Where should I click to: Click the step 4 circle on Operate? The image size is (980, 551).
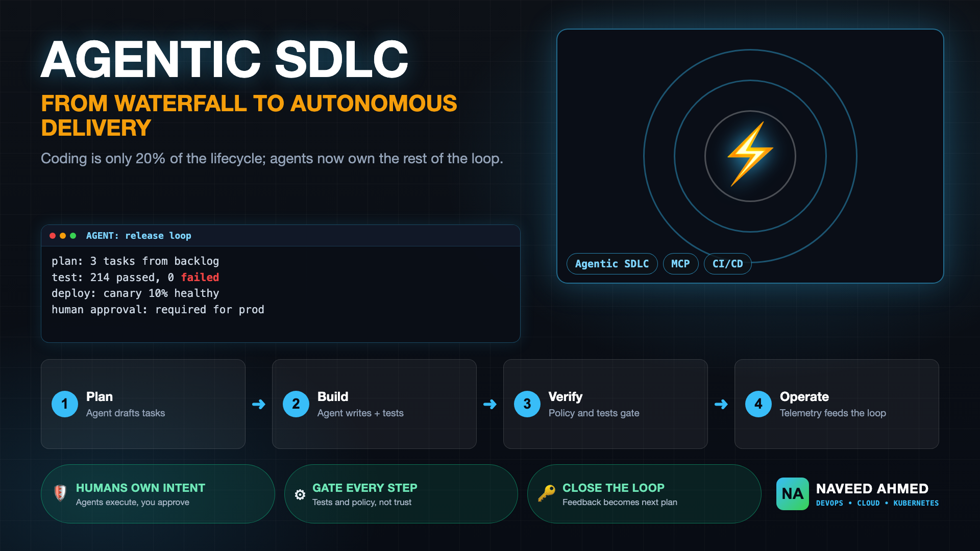pyautogui.click(x=758, y=404)
